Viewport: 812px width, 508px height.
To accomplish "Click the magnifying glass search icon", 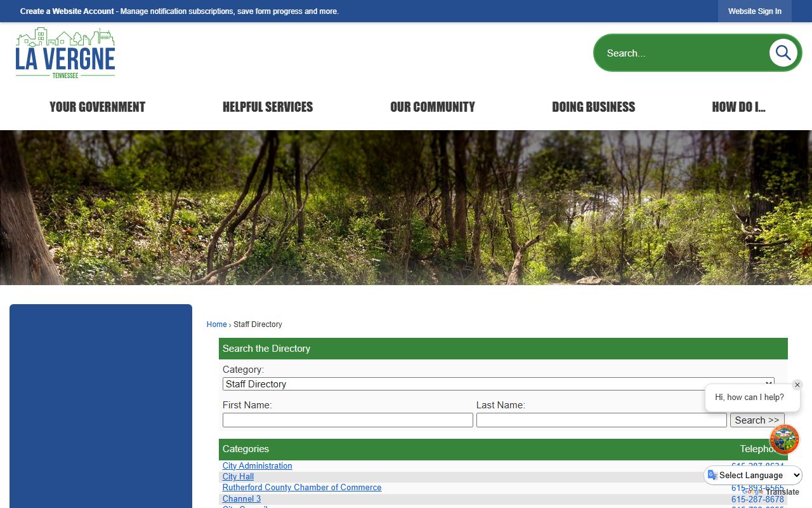I will tap(783, 53).
